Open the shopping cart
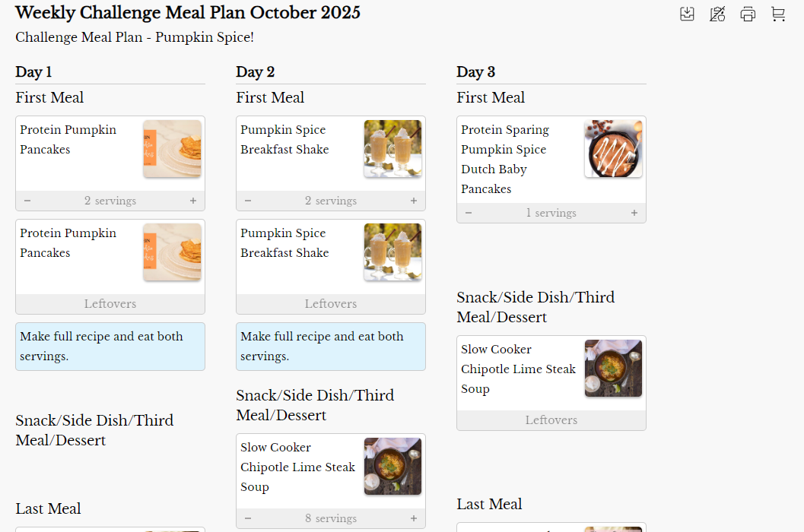Image resolution: width=804 pixels, height=532 pixels. click(778, 14)
